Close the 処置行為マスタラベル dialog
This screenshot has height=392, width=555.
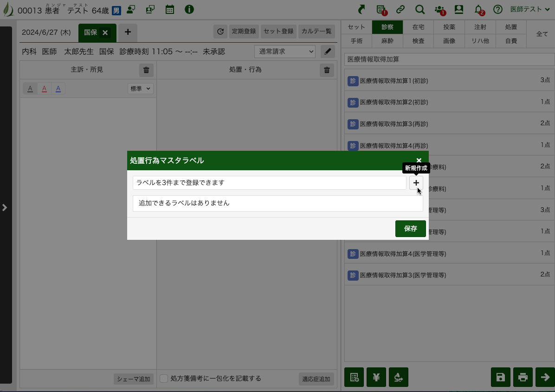click(x=419, y=160)
